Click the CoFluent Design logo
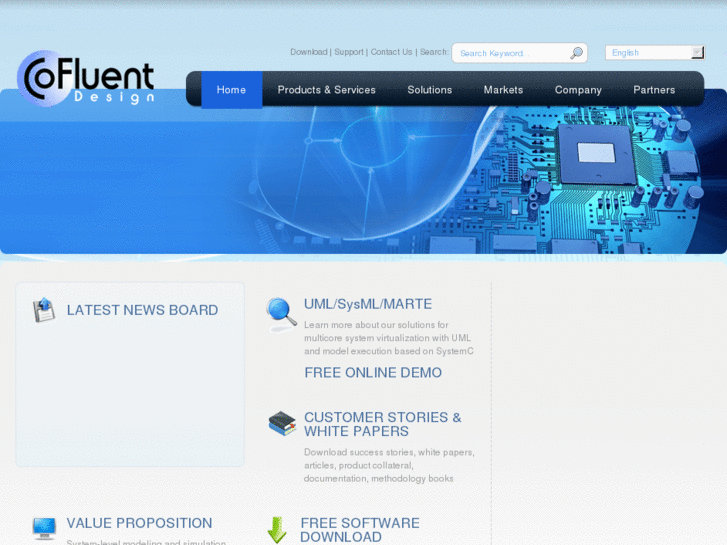 [85, 78]
